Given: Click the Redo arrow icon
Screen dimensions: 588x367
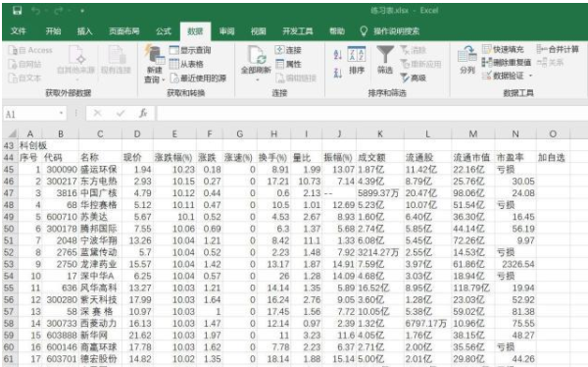Looking at the screenshot, I should point(58,11).
